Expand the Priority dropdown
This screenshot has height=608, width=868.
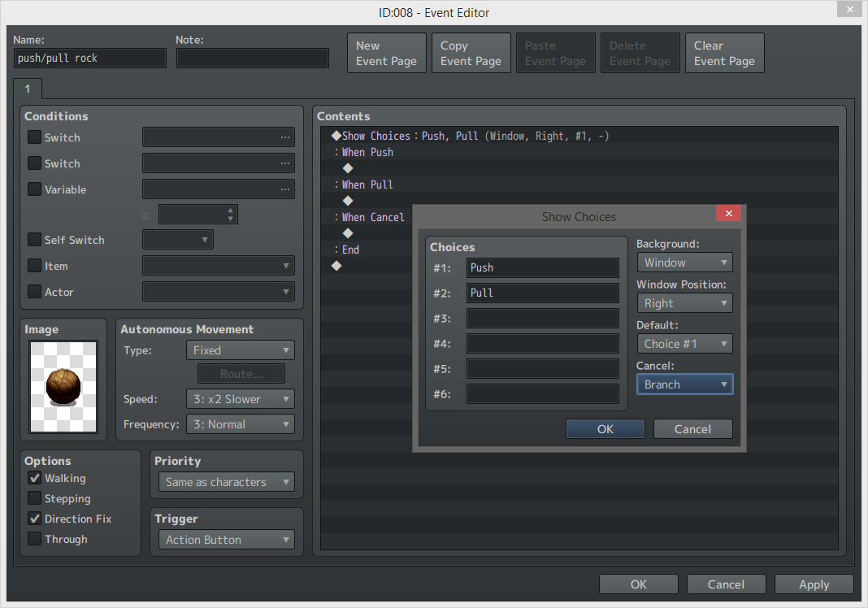pos(225,482)
